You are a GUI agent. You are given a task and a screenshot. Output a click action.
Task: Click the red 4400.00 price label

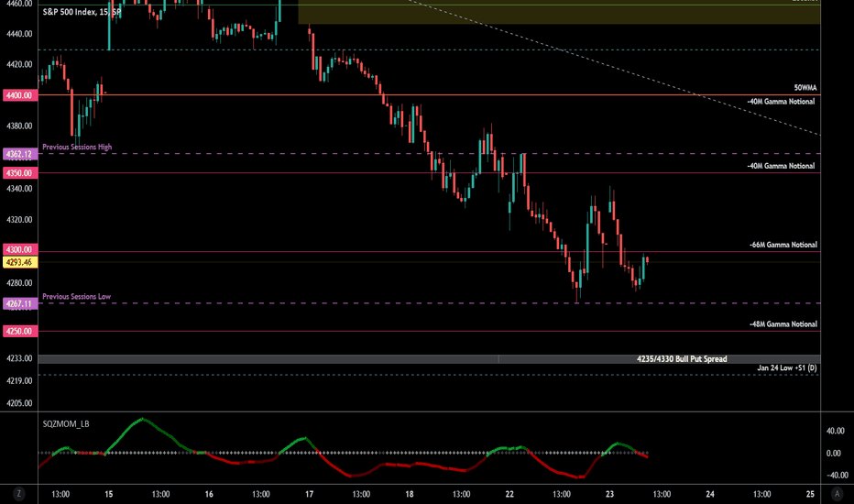point(20,95)
